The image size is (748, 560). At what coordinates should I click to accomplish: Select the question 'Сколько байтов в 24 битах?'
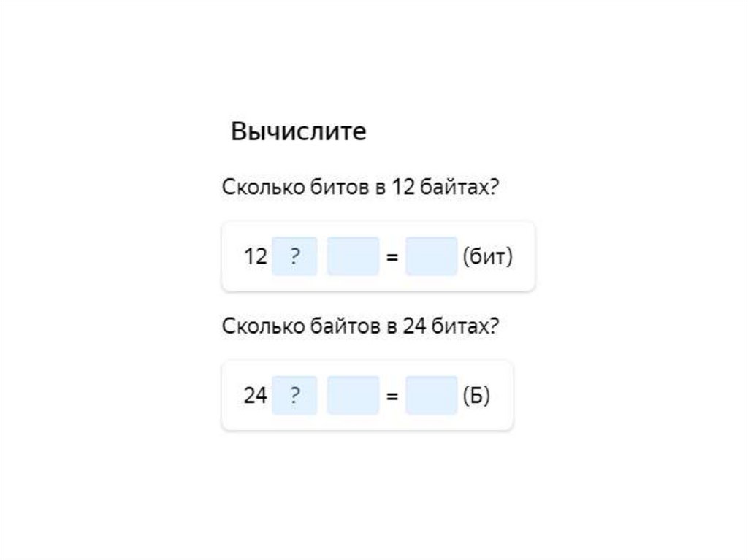click(360, 326)
